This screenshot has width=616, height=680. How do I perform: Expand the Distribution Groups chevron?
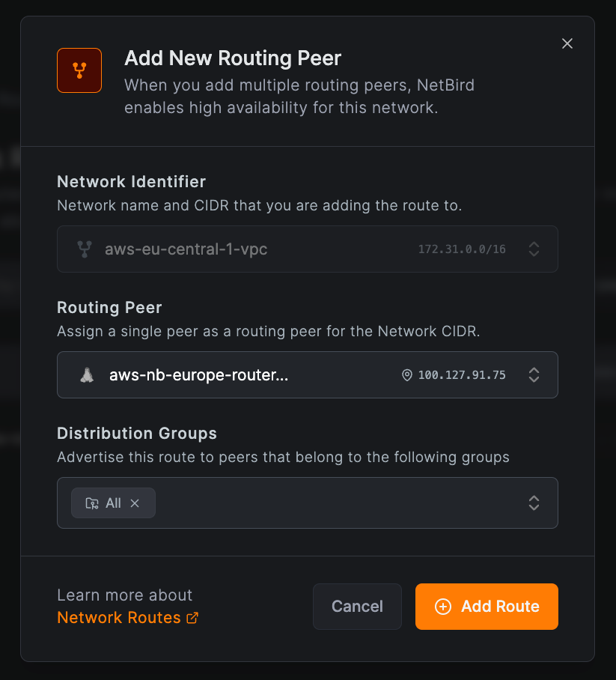coord(534,503)
